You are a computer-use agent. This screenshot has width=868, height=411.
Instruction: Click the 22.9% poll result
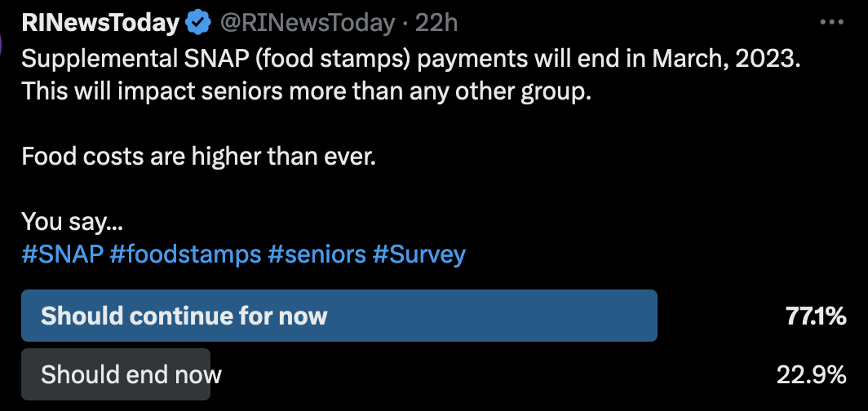coord(810,375)
